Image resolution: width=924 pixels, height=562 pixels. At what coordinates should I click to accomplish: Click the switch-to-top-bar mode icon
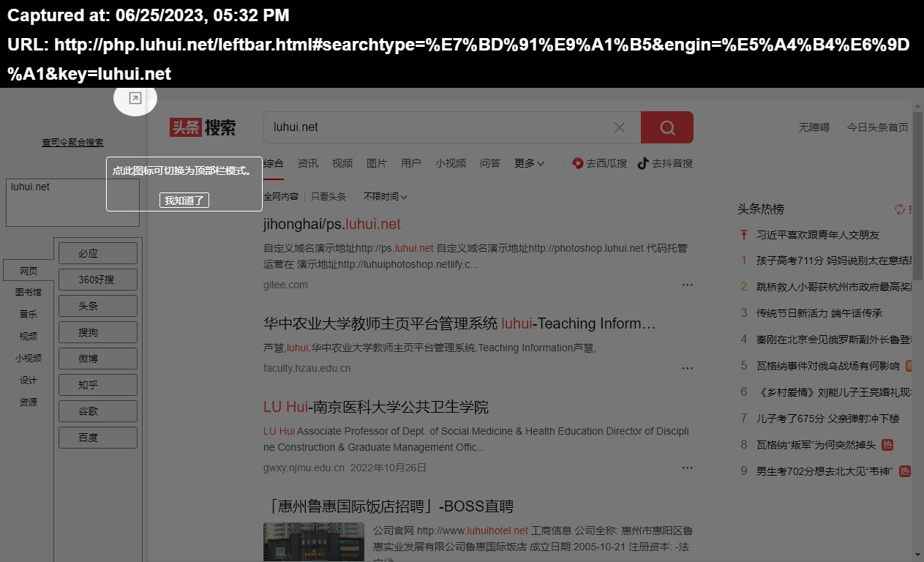point(135,98)
